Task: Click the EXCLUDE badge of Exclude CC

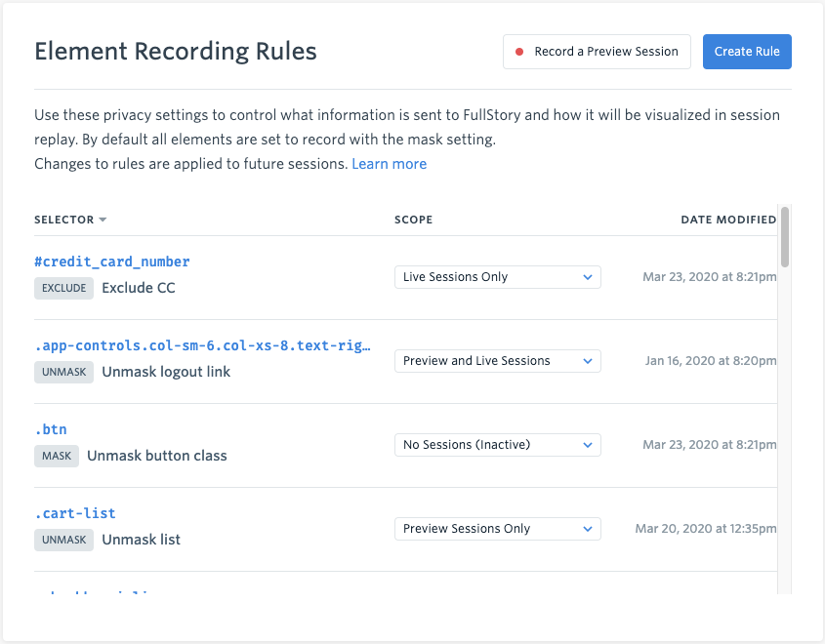Action: coord(63,288)
